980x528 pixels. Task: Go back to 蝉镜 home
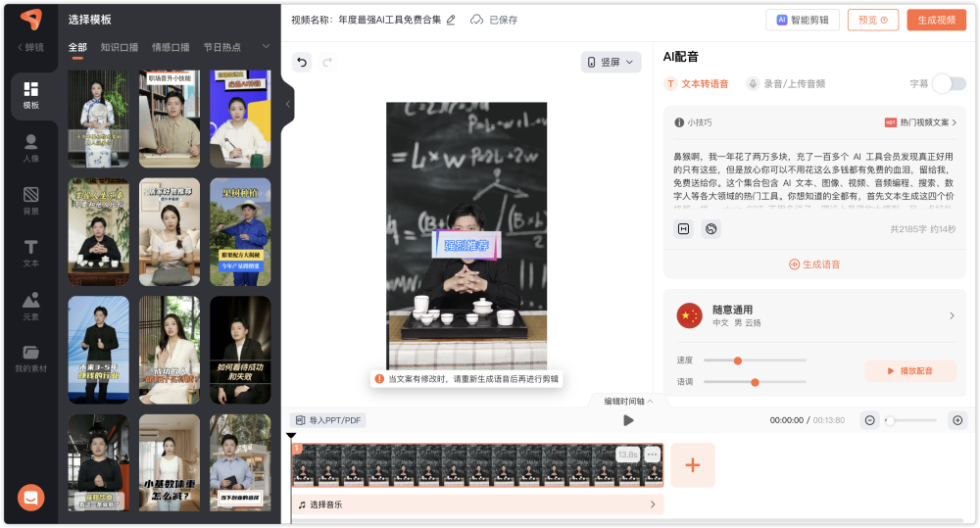click(x=30, y=47)
